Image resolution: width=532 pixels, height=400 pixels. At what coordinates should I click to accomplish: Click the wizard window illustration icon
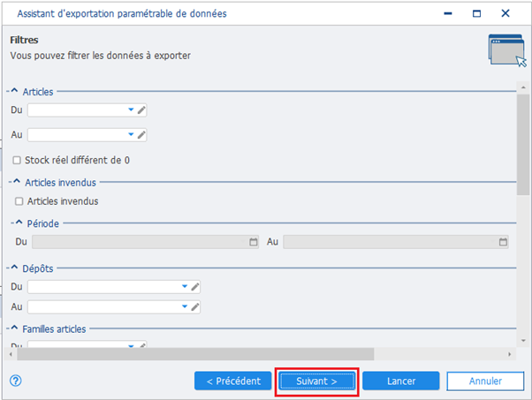(507, 50)
